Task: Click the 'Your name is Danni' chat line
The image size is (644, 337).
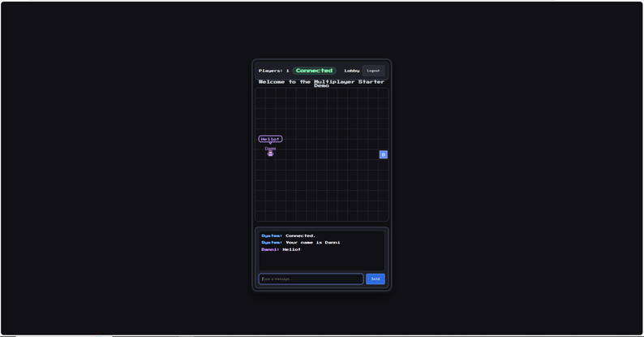Action: click(x=301, y=243)
